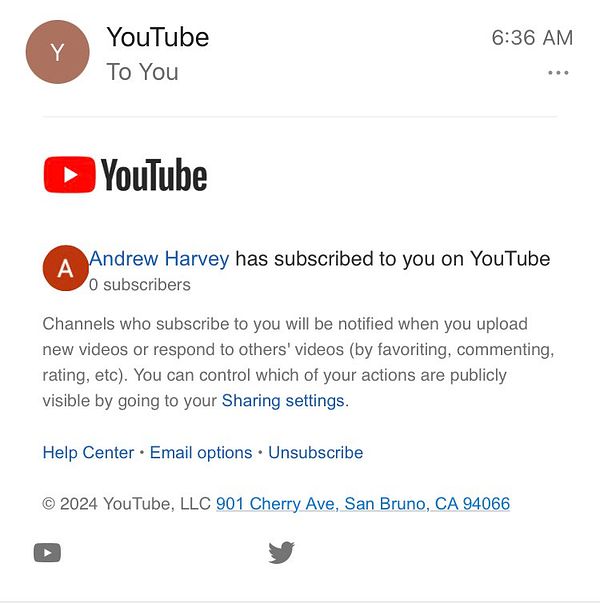Click the "0 subscribers" text

(x=140, y=285)
